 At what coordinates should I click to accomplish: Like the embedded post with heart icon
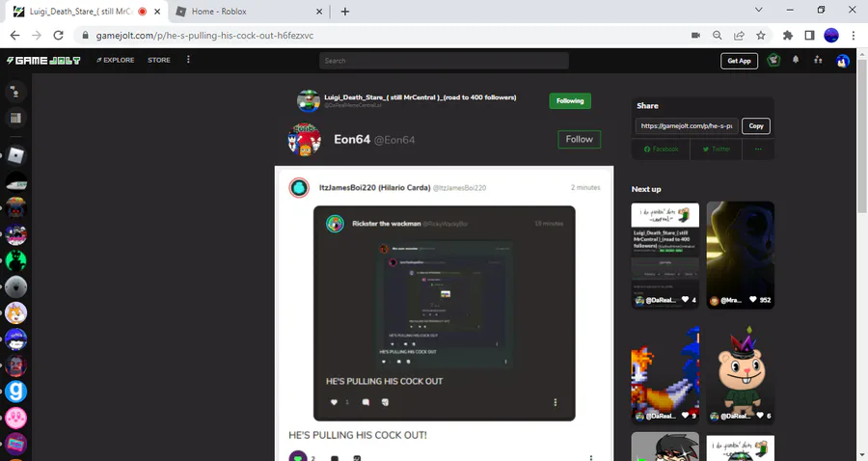[334, 402]
